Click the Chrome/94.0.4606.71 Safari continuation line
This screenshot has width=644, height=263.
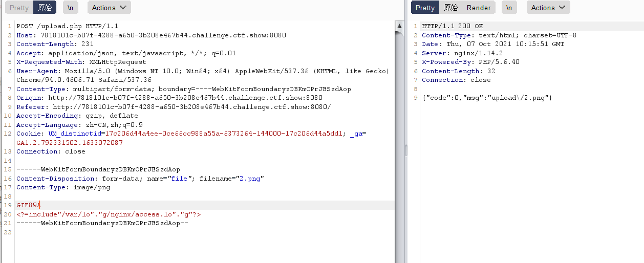click(x=84, y=80)
